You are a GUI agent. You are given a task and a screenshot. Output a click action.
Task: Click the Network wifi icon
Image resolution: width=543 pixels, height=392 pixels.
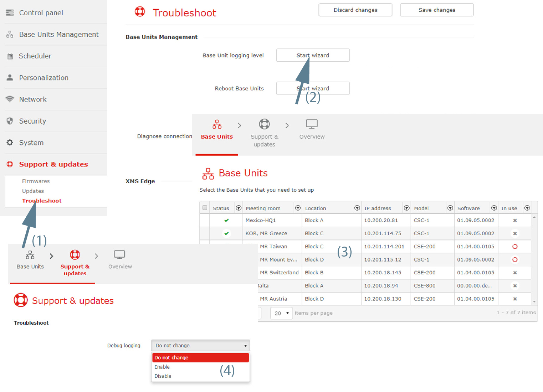10,99
